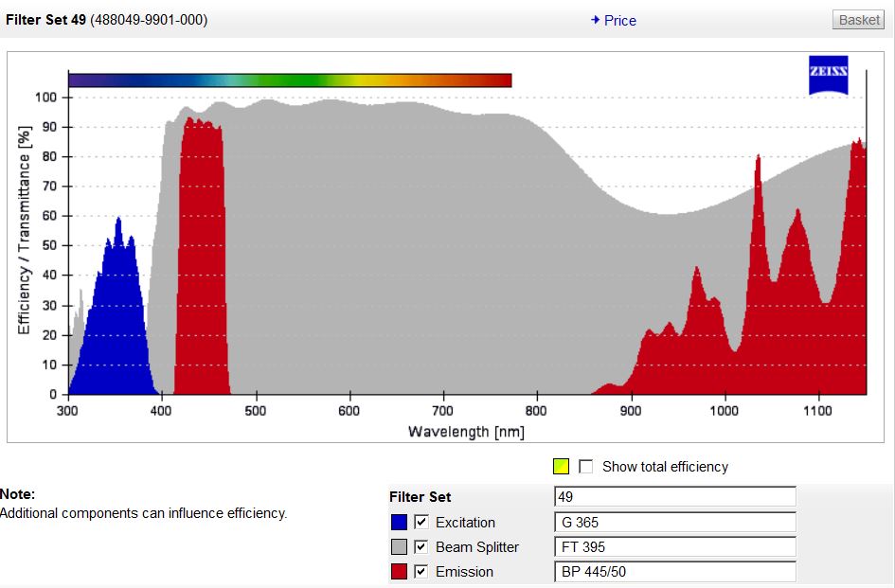Click the Emission field BP 445/50
Viewport: 895px width, 588px height.
pos(674,572)
